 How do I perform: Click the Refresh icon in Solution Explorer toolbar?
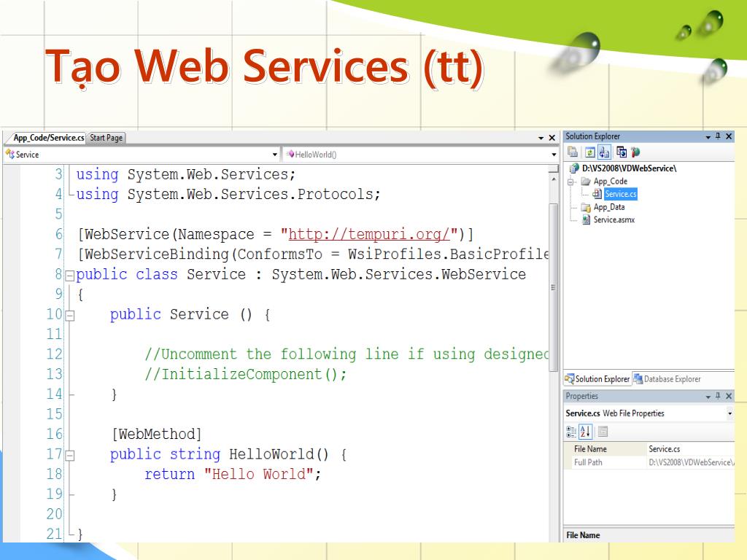[x=589, y=152]
